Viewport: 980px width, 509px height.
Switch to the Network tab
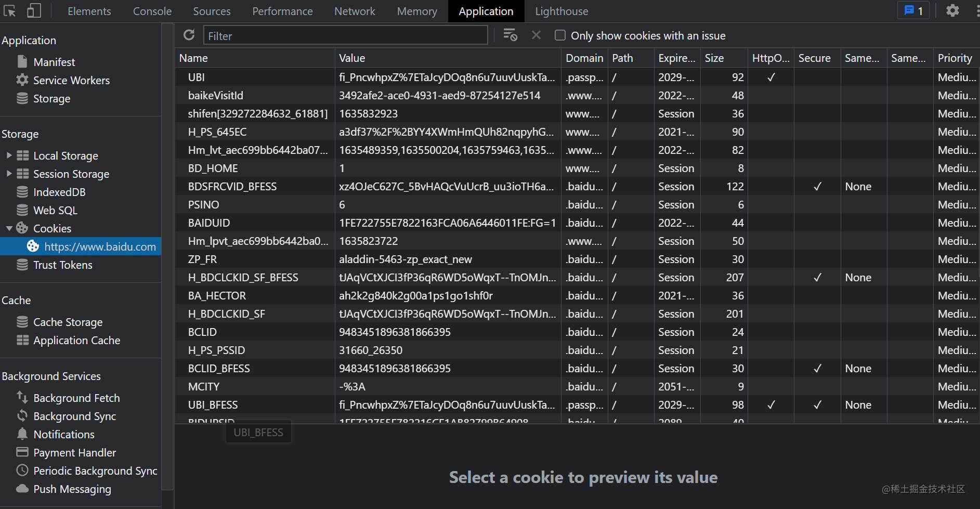[x=355, y=11]
